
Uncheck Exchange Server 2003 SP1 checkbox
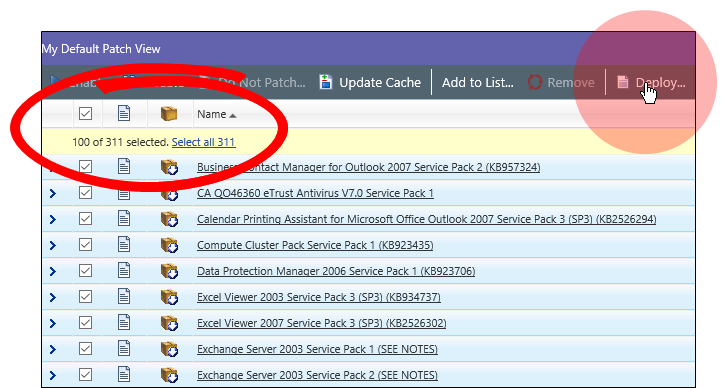[x=85, y=348]
